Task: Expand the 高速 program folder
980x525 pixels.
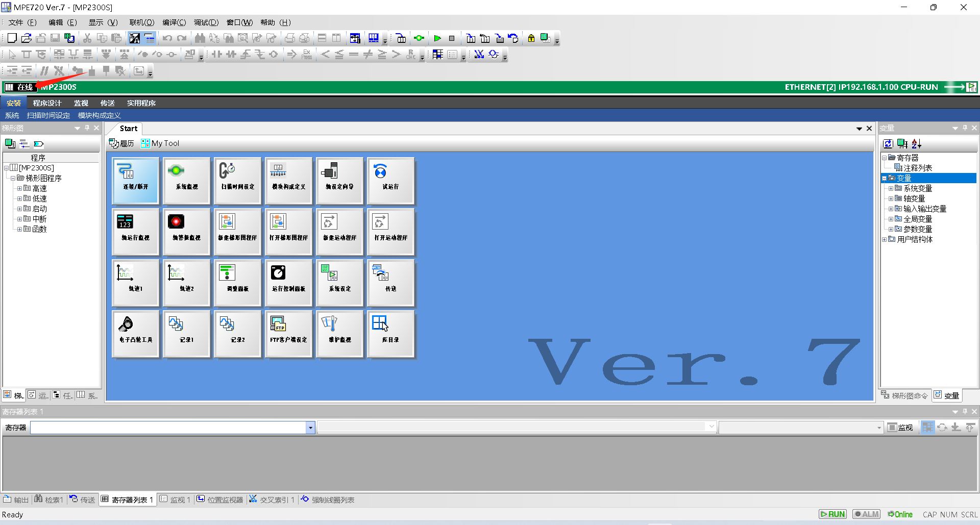Action: coord(19,188)
